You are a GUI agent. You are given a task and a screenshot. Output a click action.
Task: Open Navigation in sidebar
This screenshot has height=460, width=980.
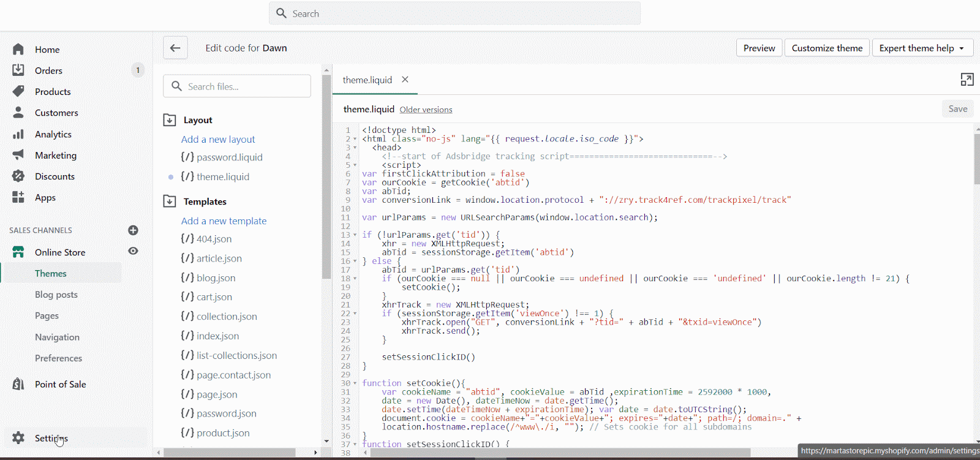pos(57,337)
